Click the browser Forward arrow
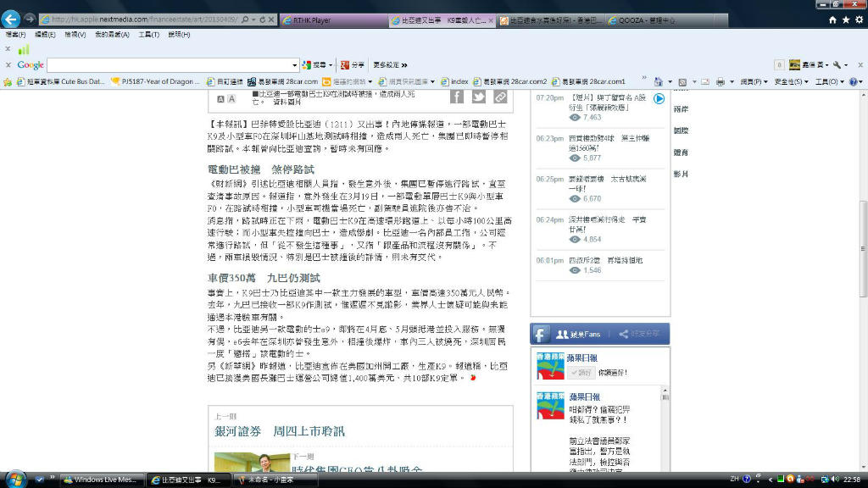 (30, 19)
